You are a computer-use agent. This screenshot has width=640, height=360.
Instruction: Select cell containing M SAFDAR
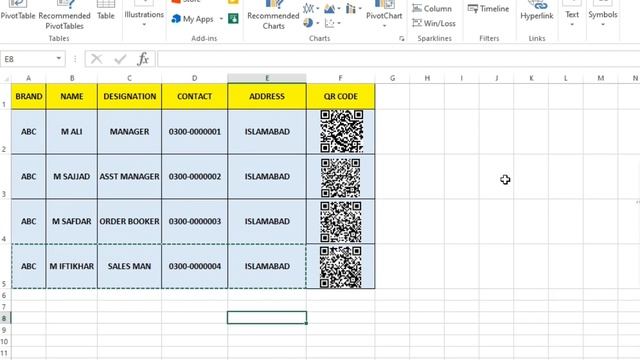coord(71,221)
